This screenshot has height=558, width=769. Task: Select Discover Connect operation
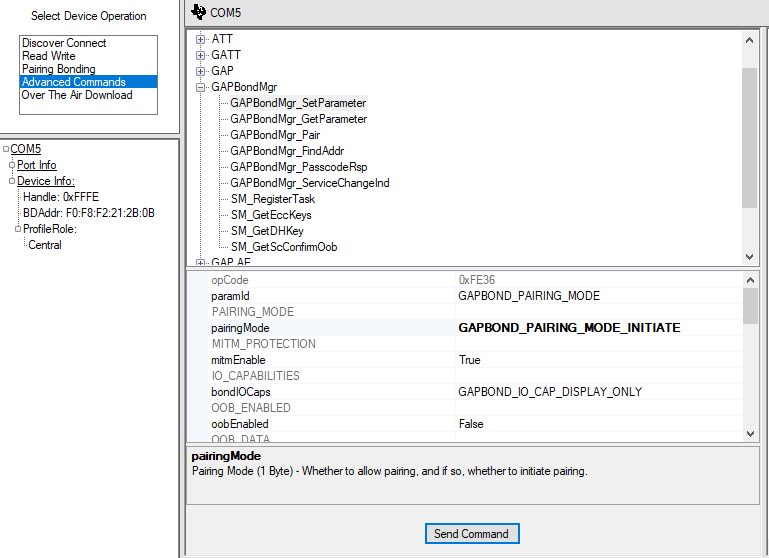tap(64, 43)
